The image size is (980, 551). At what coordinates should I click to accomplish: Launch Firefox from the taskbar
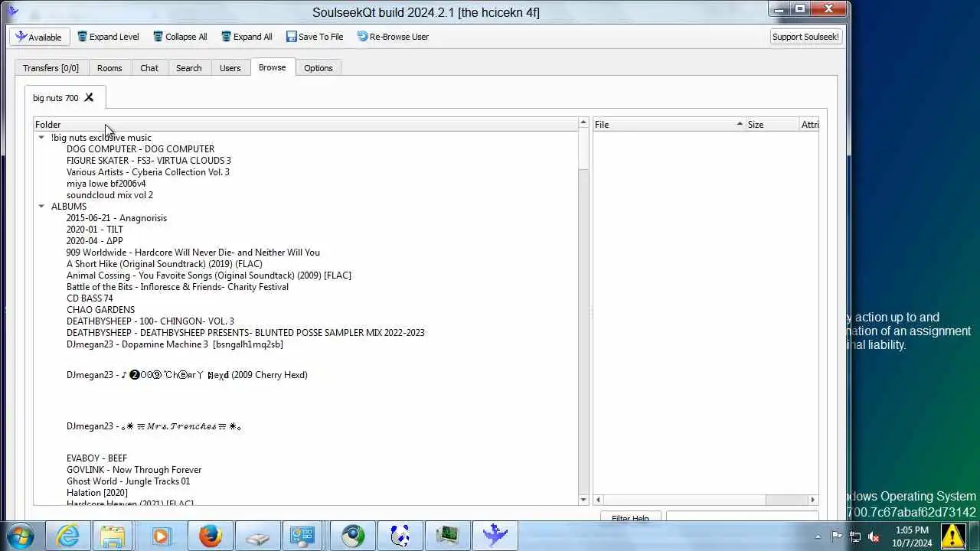[x=210, y=536]
